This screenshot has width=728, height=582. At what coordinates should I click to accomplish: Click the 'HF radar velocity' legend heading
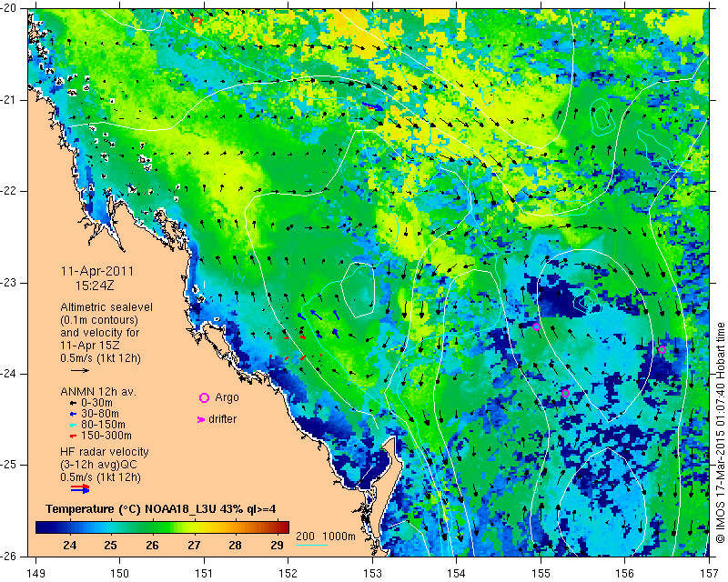click(105, 452)
